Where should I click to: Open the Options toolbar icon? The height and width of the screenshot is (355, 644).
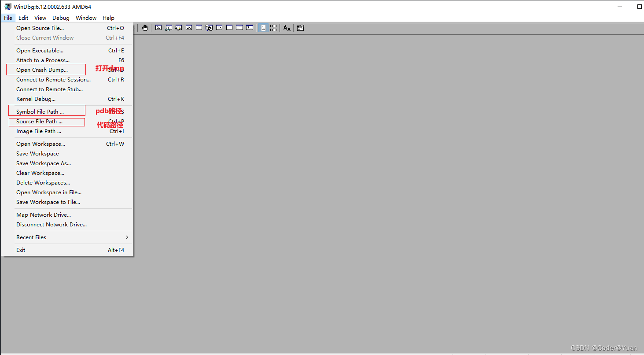(x=301, y=28)
